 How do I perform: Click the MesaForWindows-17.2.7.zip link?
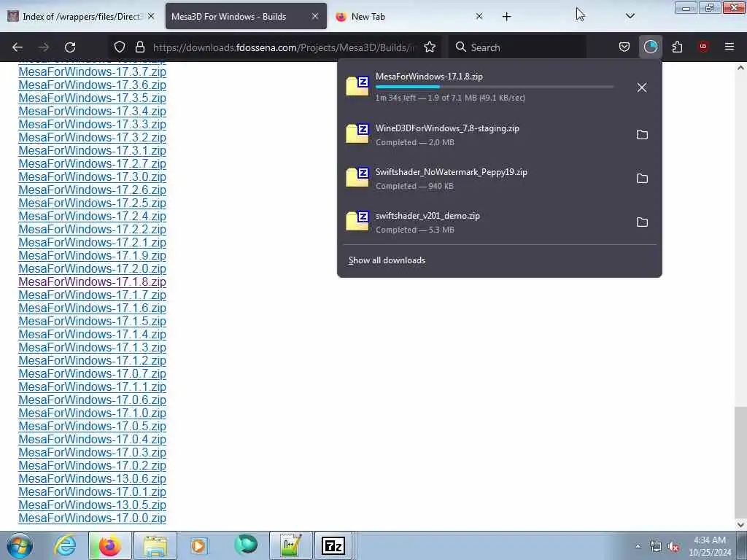92,164
